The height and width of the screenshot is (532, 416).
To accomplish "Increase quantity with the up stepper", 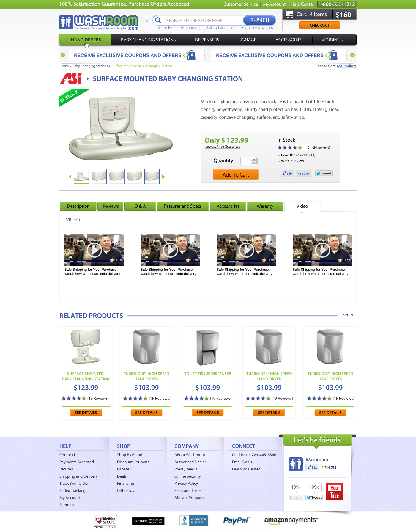I will (x=254, y=159).
